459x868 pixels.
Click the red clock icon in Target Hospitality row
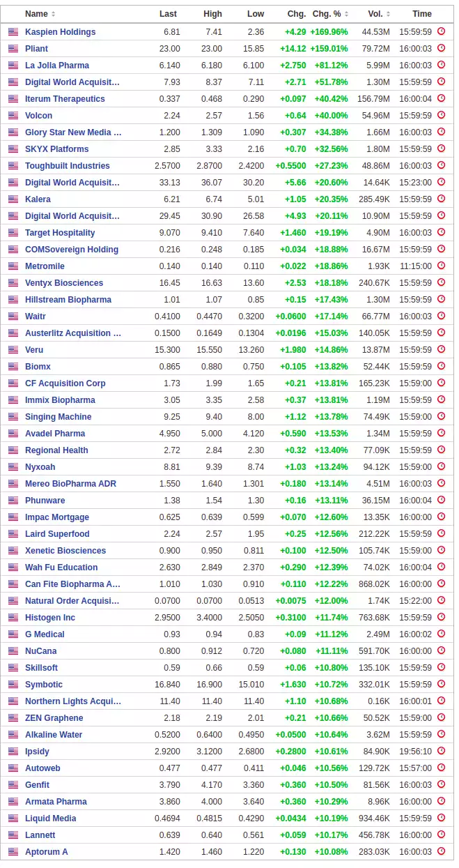[441, 232]
